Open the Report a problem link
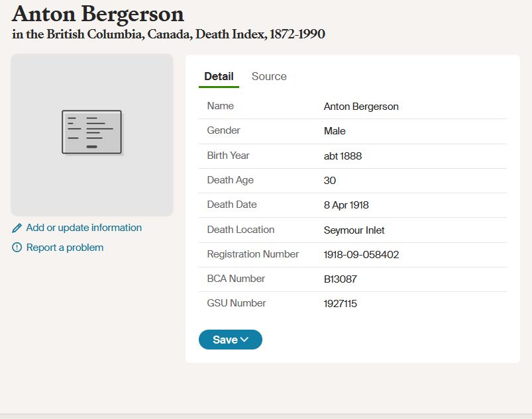This screenshot has height=419, width=532. click(x=65, y=248)
